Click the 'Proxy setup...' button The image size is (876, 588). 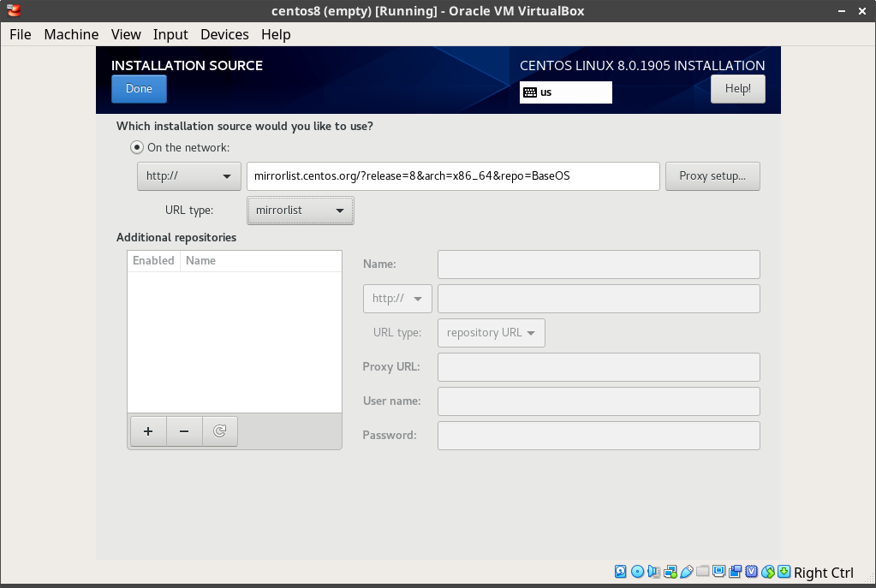click(712, 176)
